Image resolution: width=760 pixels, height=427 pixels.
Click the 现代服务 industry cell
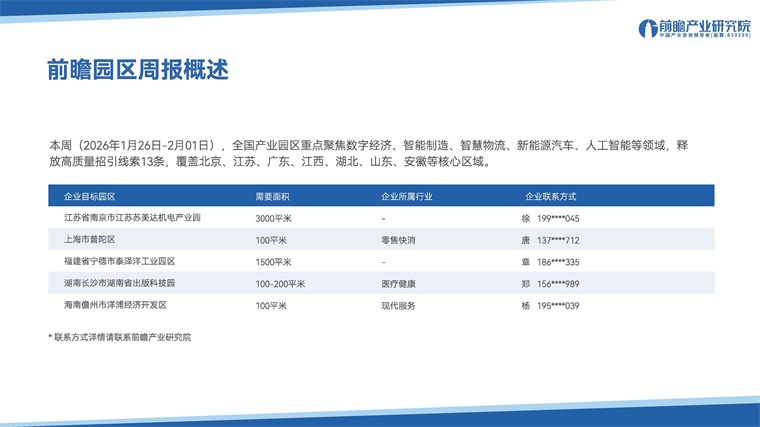click(x=398, y=305)
